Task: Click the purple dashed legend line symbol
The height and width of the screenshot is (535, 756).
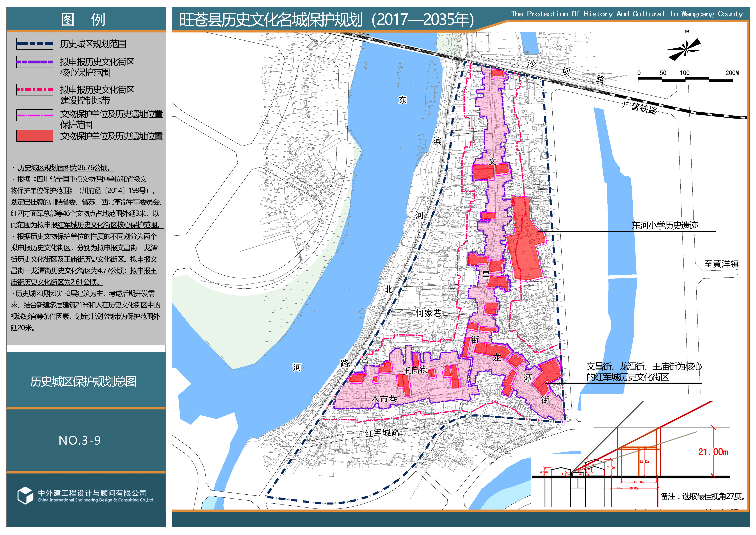Action: point(35,62)
